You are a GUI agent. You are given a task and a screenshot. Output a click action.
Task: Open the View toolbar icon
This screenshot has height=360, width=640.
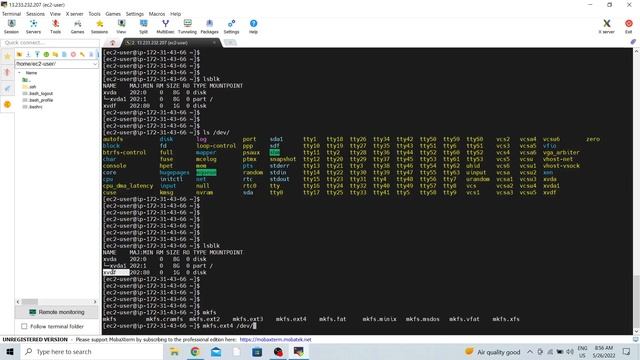pyautogui.click(x=121, y=27)
